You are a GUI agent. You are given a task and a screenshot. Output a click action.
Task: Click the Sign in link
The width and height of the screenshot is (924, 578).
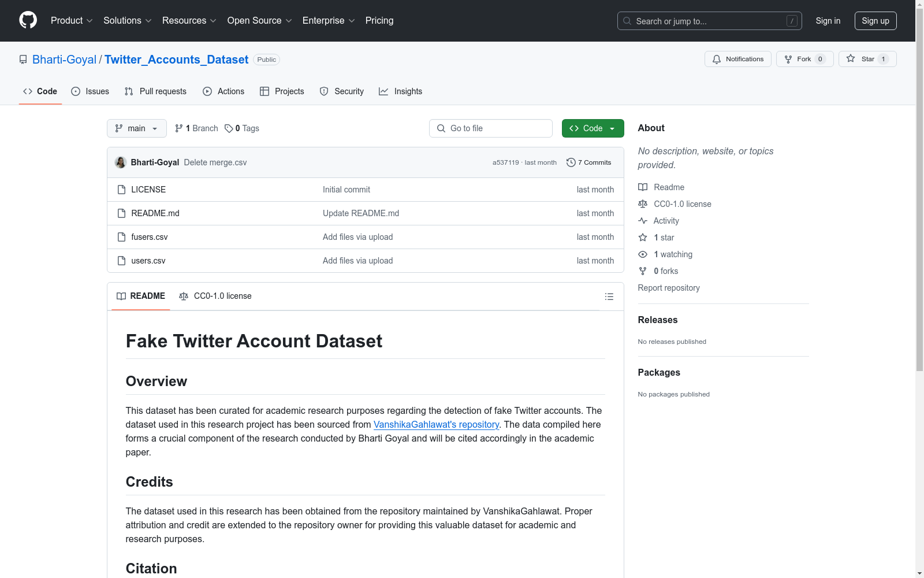pyautogui.click(x=828, y=21)
